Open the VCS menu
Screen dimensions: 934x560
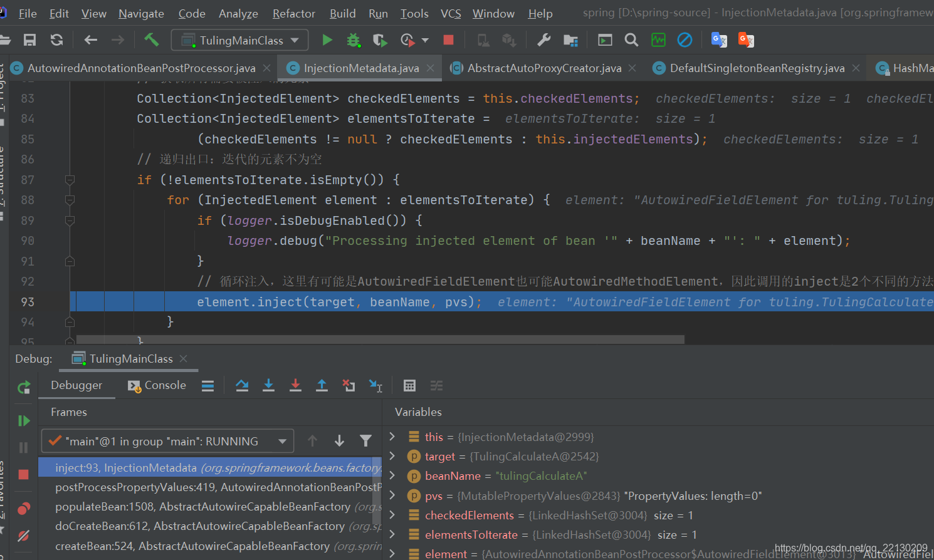pos(451,13)
